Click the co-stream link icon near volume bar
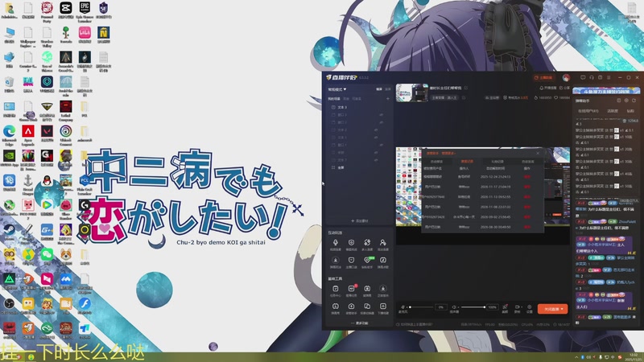The height and width of the screenshot is (362, 644). (506, 307)
